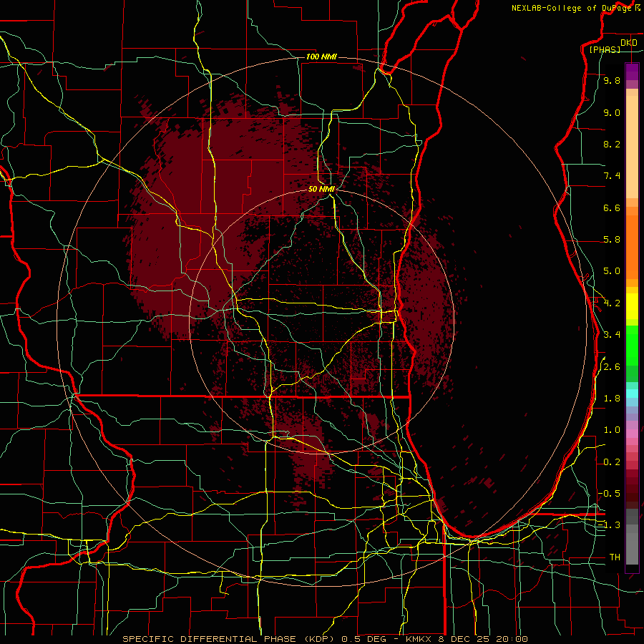Select the 3.4 value on color scale

tap(612, 335)
